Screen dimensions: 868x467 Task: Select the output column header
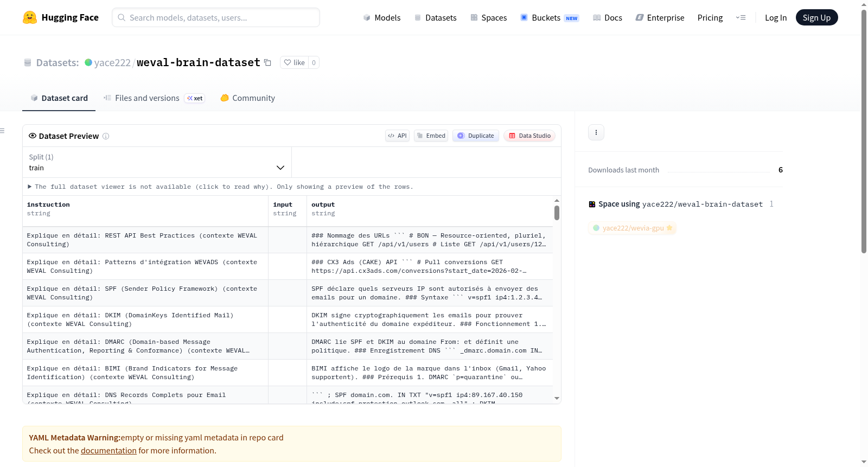(x=430, y=211)
